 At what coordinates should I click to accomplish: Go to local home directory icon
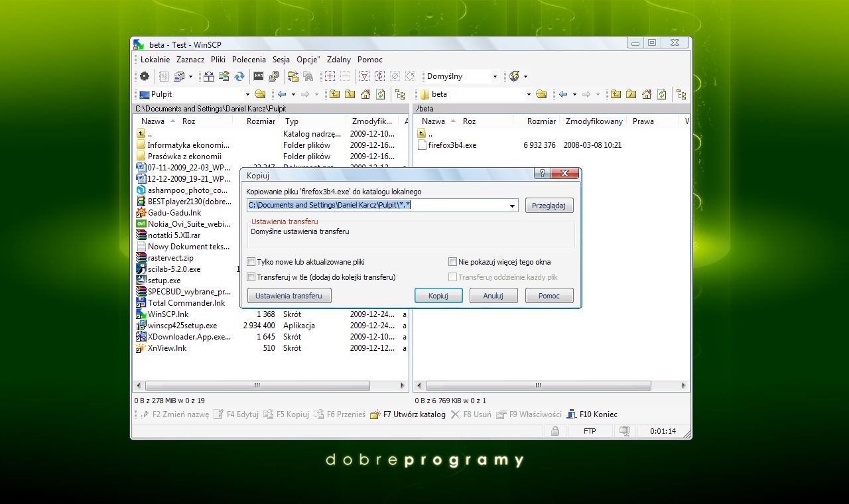pyautogui.click(x=365, y=94)
